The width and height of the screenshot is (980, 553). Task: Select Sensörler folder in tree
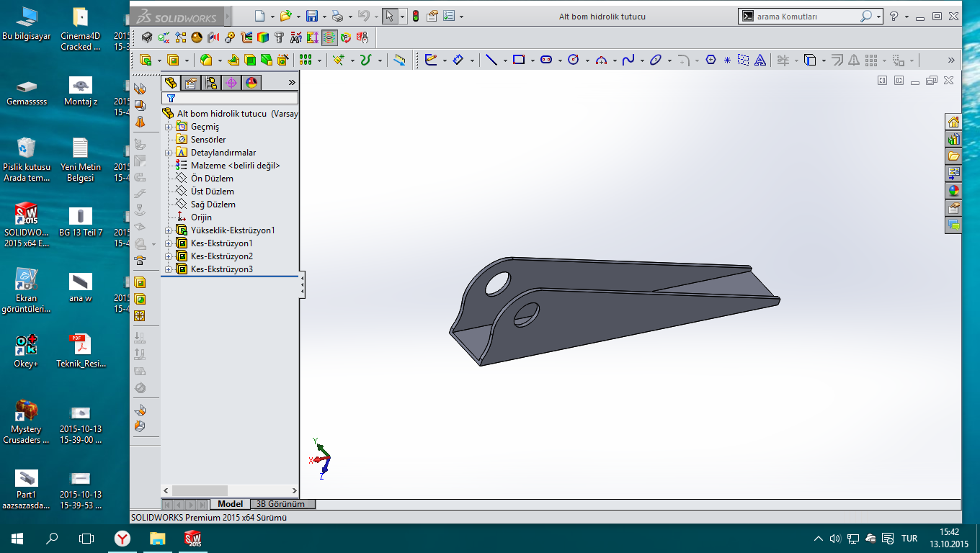click(208, 140)
